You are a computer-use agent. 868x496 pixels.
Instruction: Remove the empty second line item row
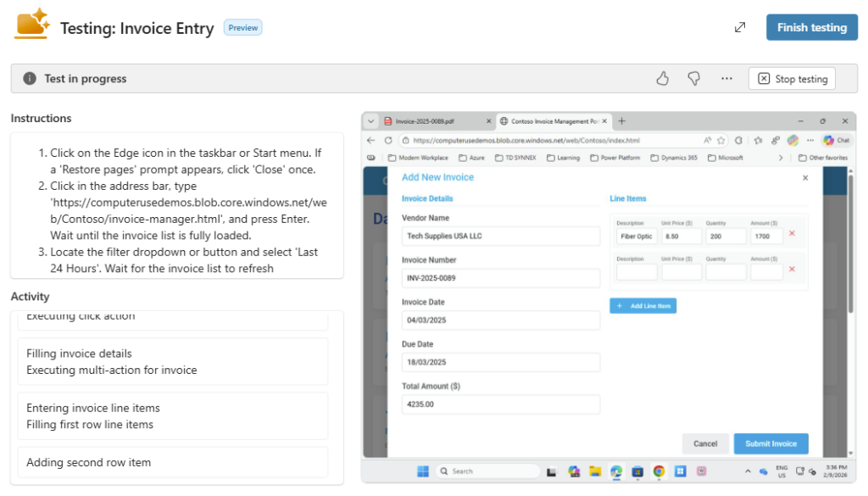(792, 270)
